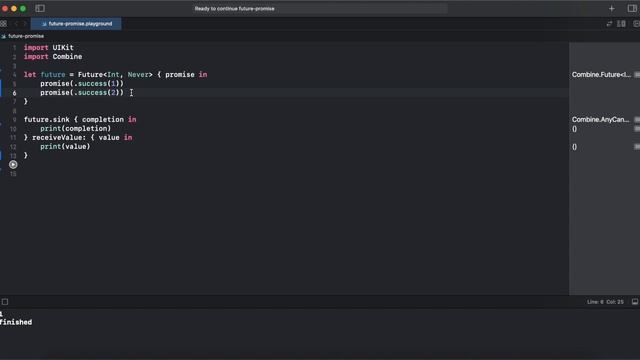Show result for Combine.Future line

tap(637, 75)
